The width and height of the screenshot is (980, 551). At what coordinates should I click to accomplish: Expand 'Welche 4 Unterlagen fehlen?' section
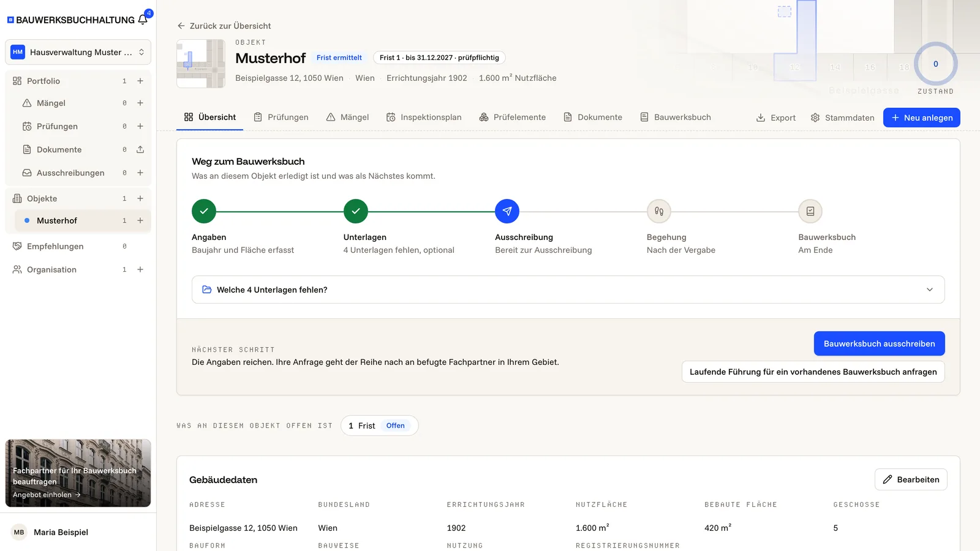click(568, 290)
